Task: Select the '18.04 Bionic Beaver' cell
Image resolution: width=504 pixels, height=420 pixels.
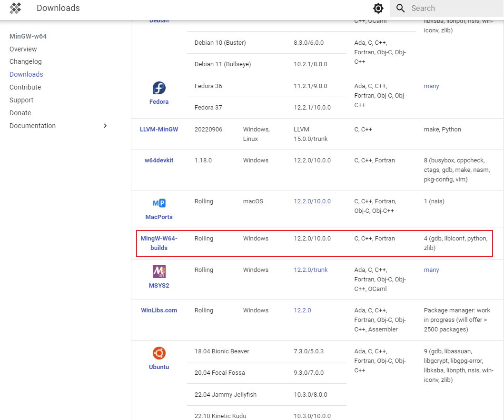Action: 222,351
